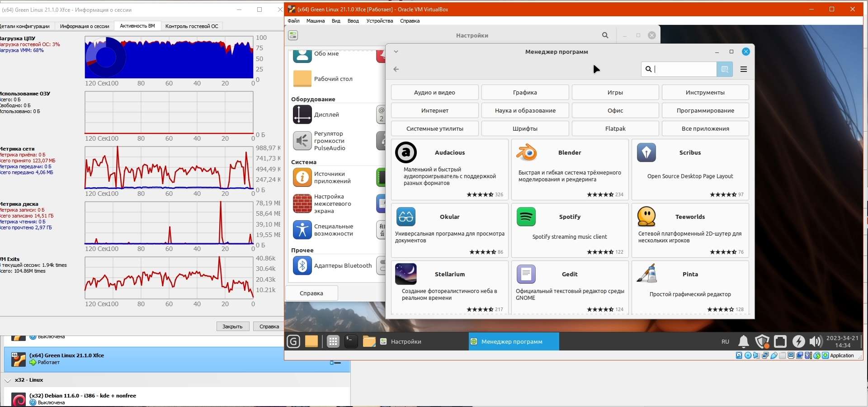Click the notification bell in guest tray

coord(744,341)
